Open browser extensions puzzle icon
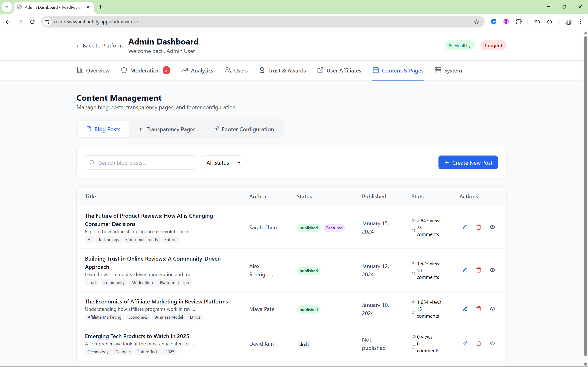The image size is (588, 367). click(x=518, y=22)
